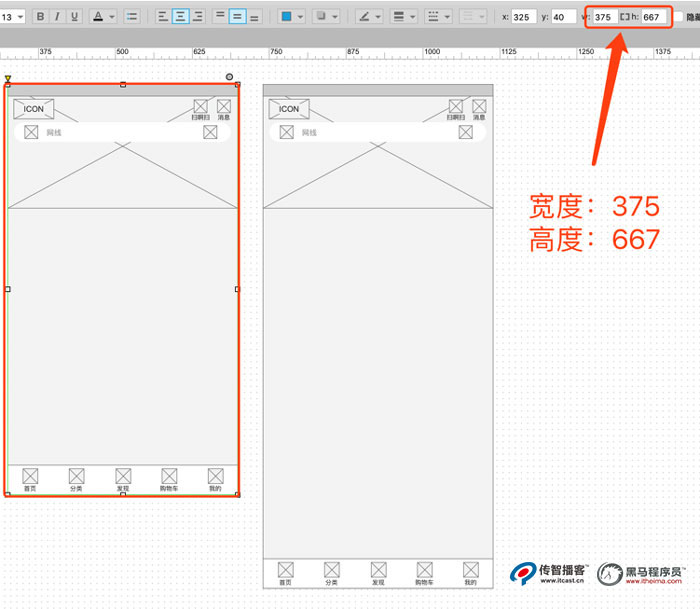
Task: Click the line pattern icon
Action: (433, 17)
